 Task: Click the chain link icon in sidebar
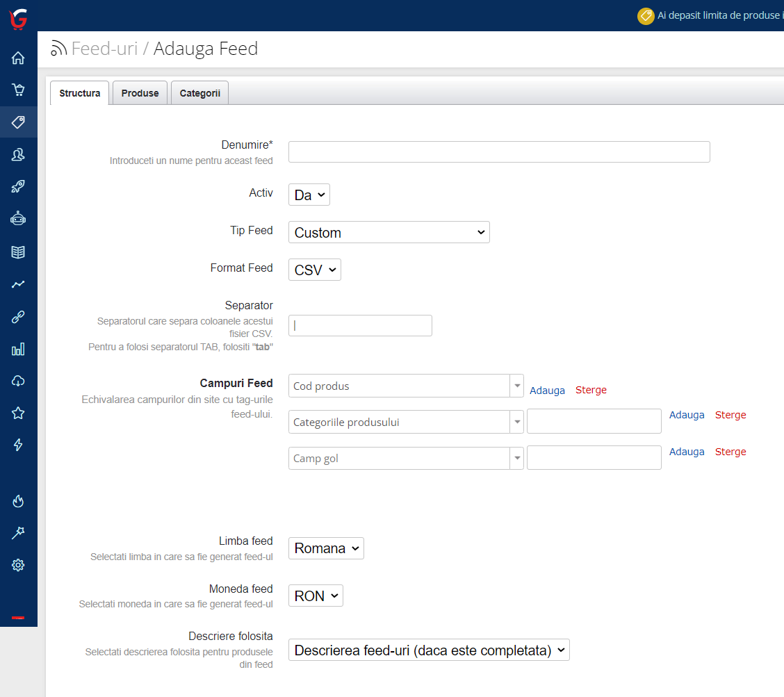click(18, 317)
